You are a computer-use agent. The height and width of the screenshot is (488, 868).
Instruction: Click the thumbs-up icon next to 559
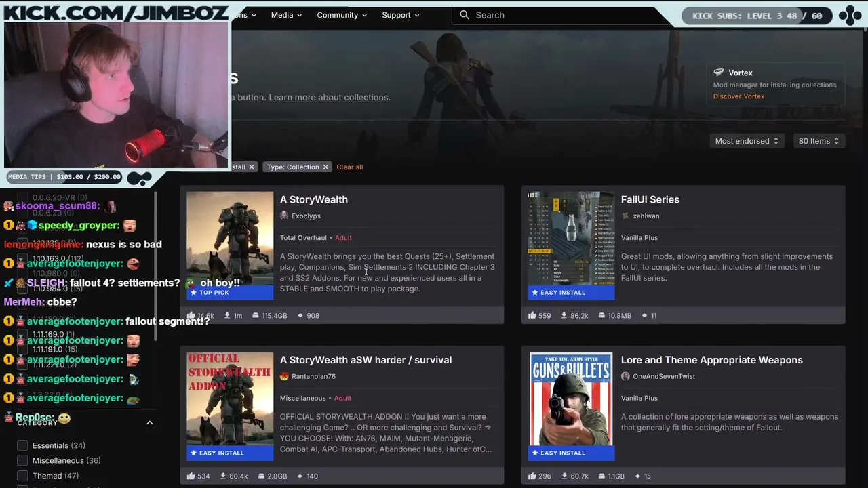pyautogui.click(x=532, y=315)
